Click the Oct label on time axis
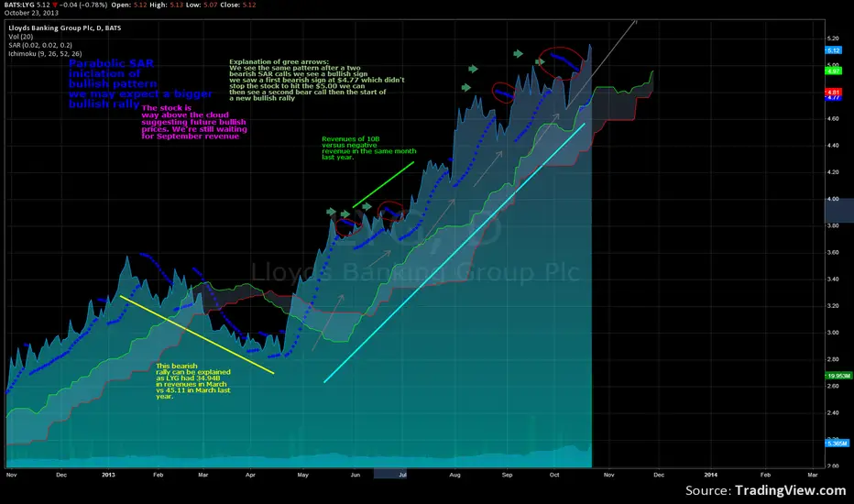This screenshot has height=504, width=854. click(x=554, y=475)
